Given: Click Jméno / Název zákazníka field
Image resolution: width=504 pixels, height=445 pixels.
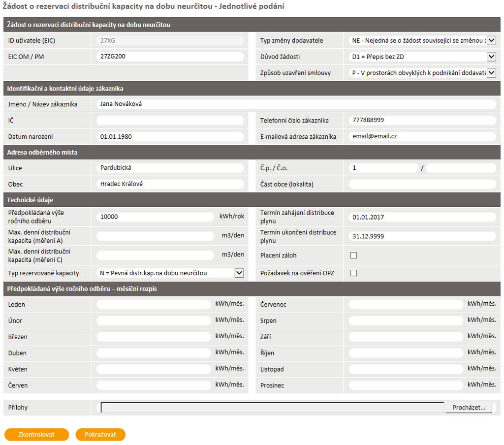Looking at the screenshot, I should [x=296, y=104].
